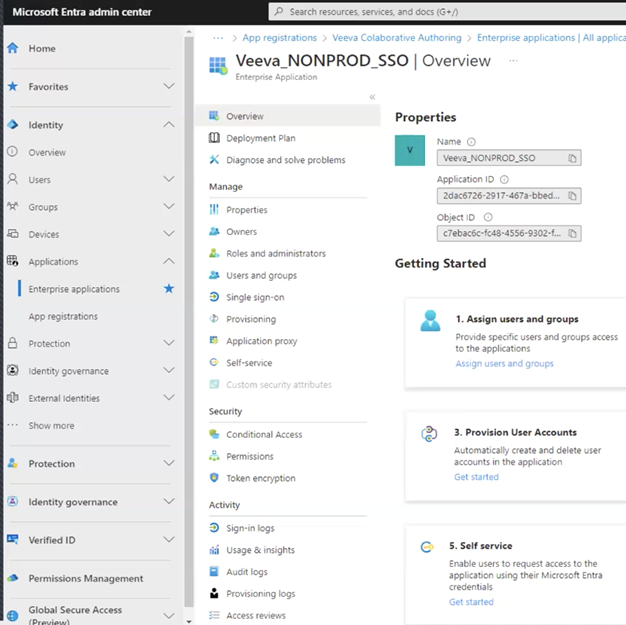Open Self-service under Manage

click(x=249, y=363)
